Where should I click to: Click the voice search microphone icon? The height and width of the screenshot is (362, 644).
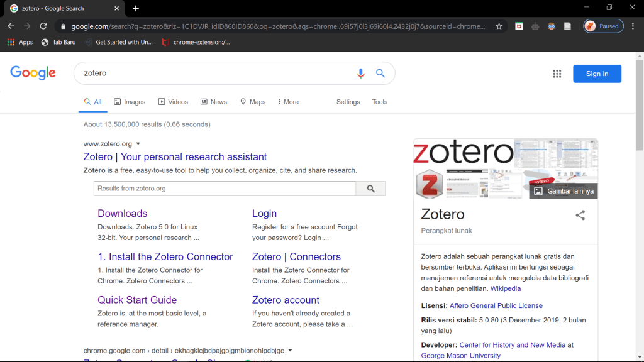[361, 74]
